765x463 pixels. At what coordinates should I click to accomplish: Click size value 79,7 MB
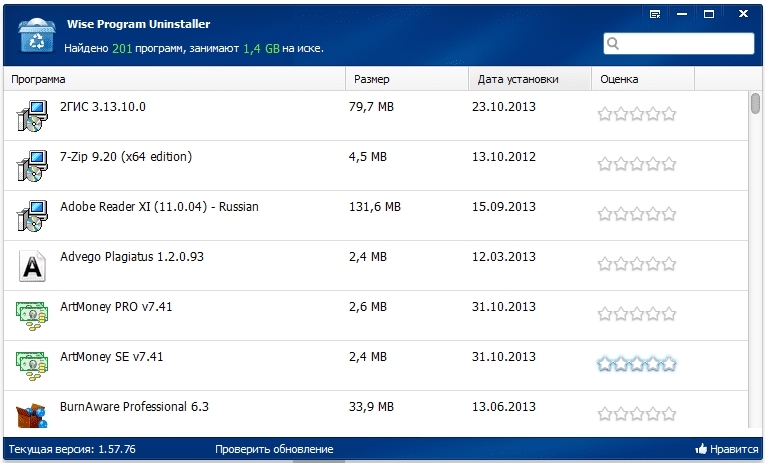click(x=371, y=107)
